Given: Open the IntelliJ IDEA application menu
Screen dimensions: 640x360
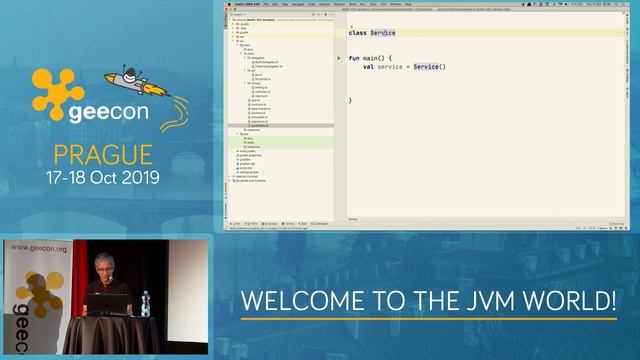Looking at the screenshot, I should [247, 4].
